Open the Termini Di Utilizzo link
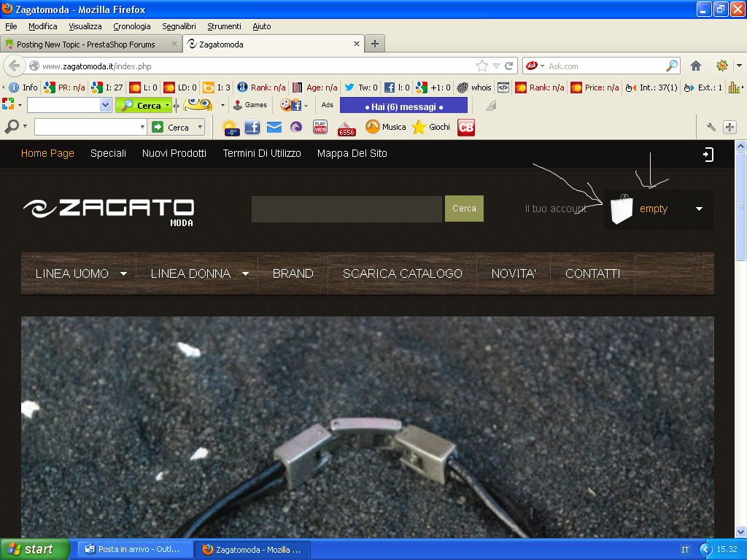Viewport: 747px width, 560px height. [262, 153]
